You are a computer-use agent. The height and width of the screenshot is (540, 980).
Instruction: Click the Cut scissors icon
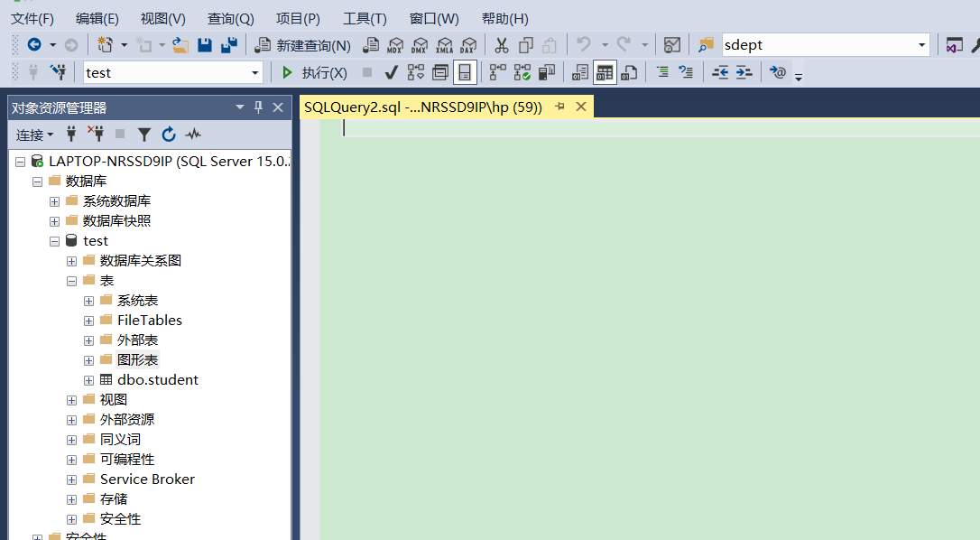click(501, 45)
